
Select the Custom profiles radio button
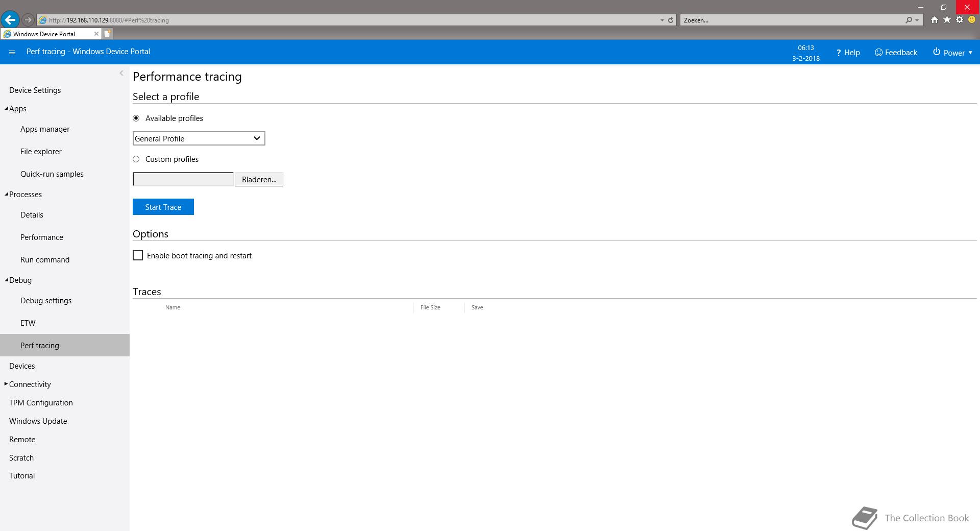point(136,159)
